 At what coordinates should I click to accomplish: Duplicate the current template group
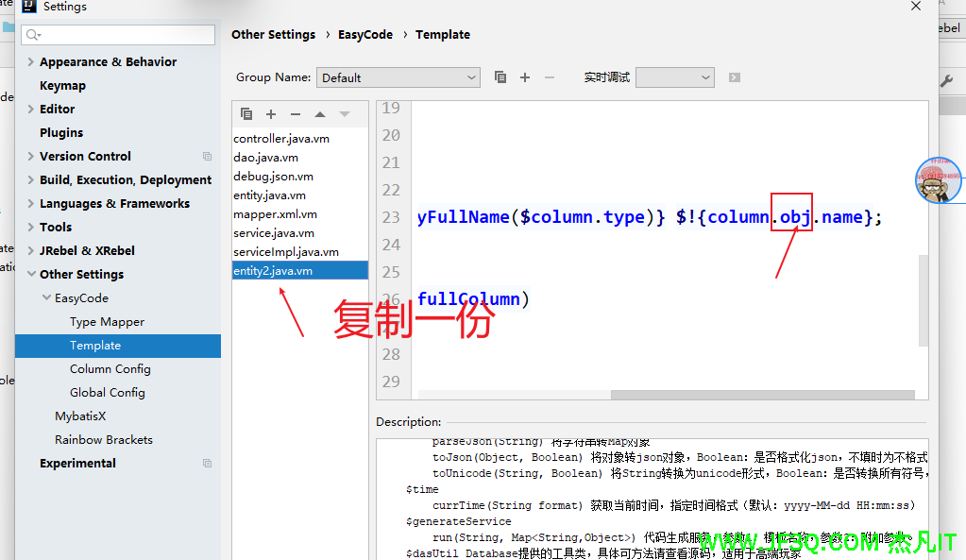(500, 77)
